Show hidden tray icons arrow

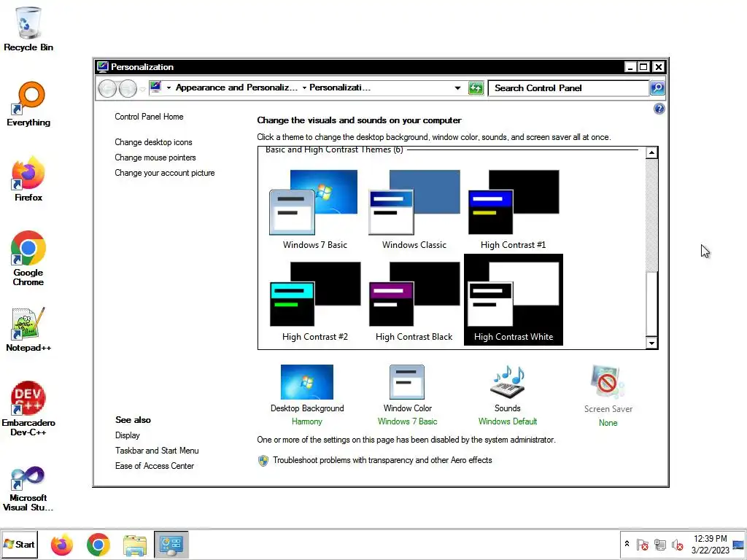coord(627,544)
